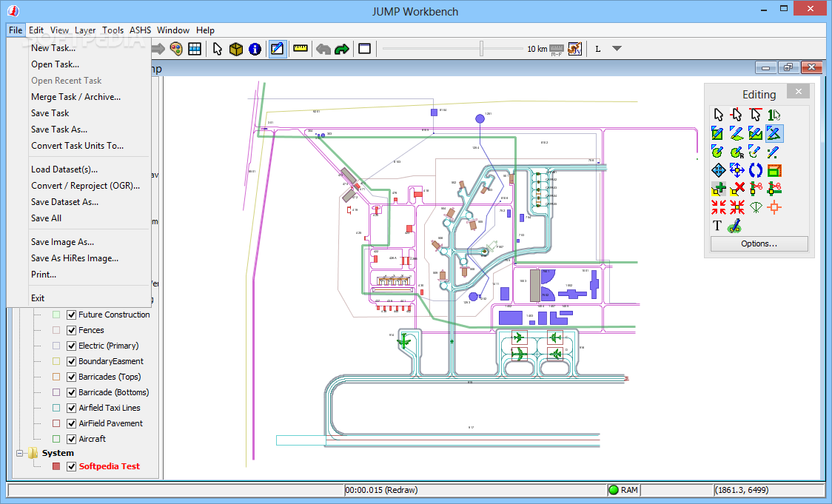
Task: Select the green fan-shaped Editing tool
Action: pos(756,207)
